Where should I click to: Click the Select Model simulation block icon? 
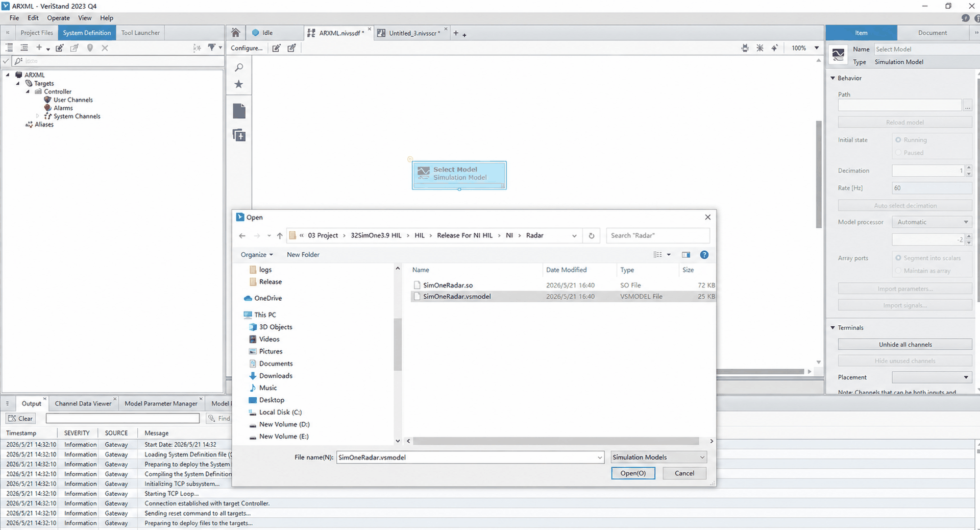(x=424, y=173)
